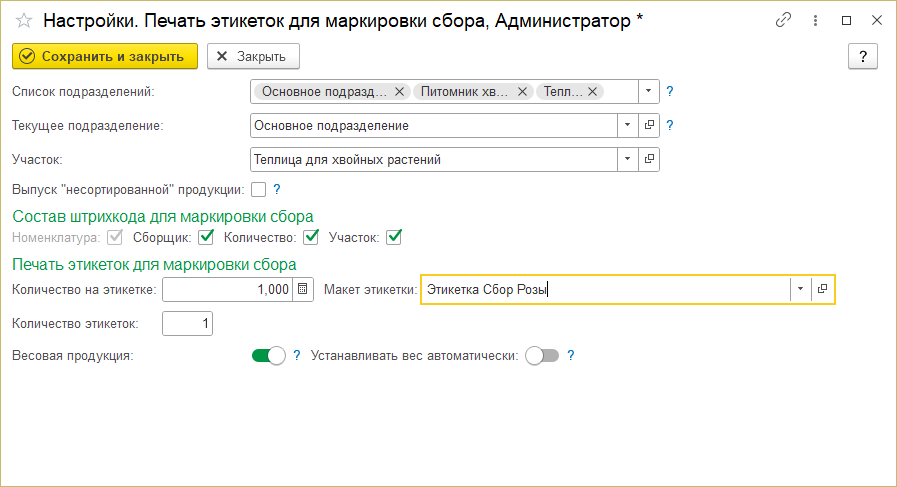
Task: Toggle the Участок barcode checkbox
Action: 394,237
